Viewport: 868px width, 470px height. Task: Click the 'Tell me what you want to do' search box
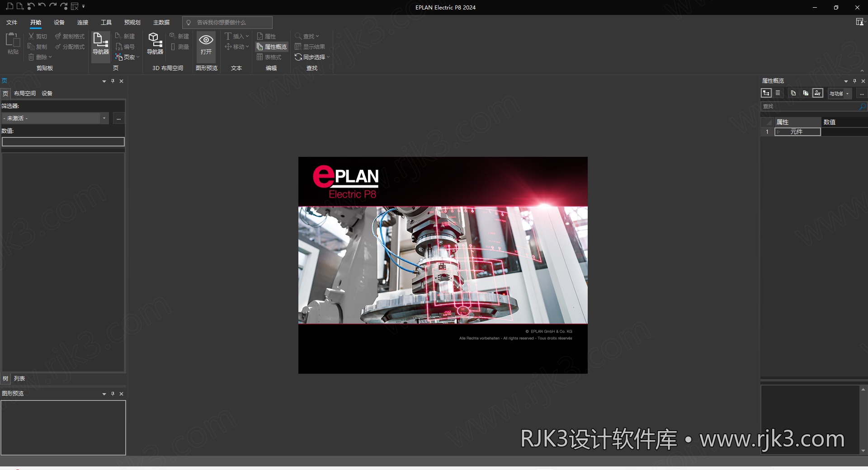pos(227,22)
